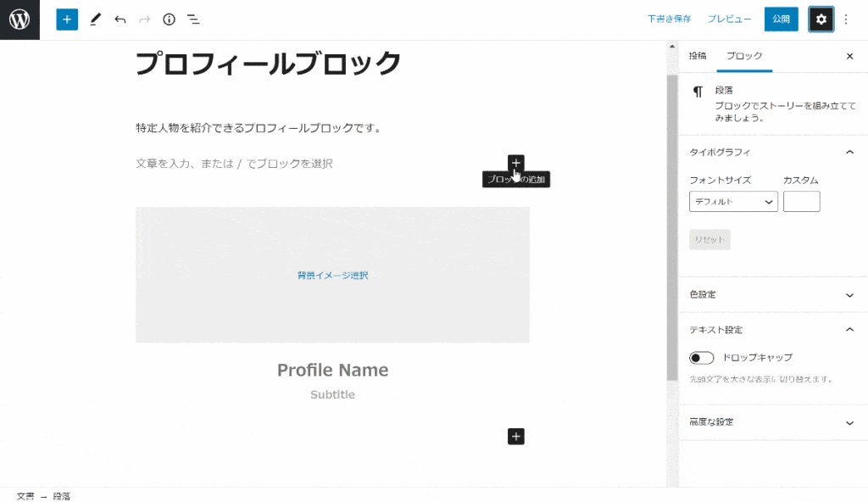Image resolution: width=868 pixels, height=502 pixels.
Task: Expand the 色設定 color settings section
Action: [x=852, y=294]
